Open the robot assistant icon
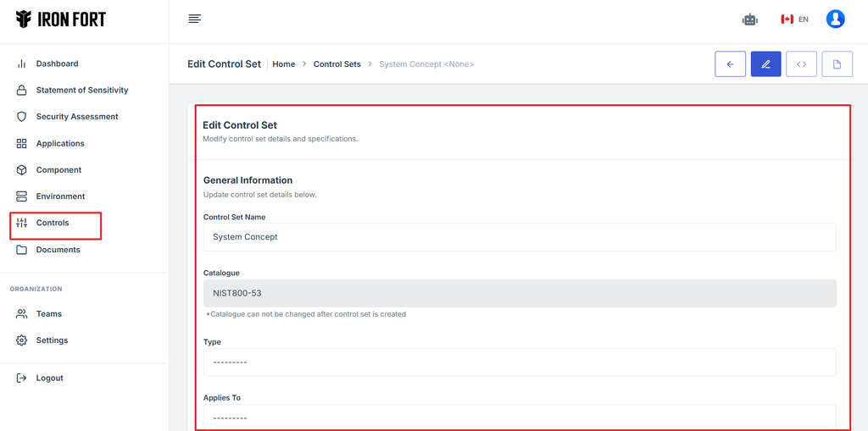 (749, 19)
